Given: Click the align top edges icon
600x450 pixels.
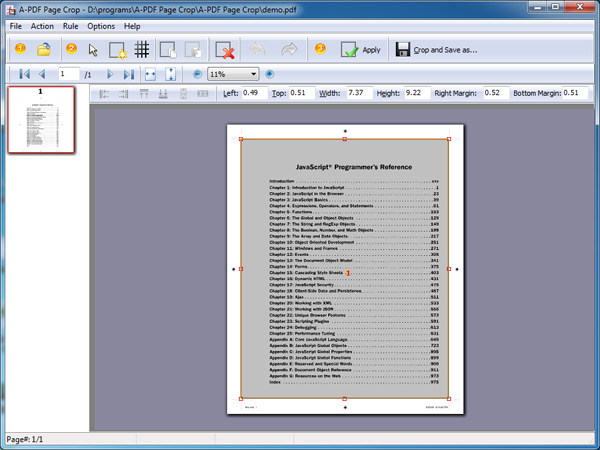Looking at the screenshot, I should tap(144, 94).
